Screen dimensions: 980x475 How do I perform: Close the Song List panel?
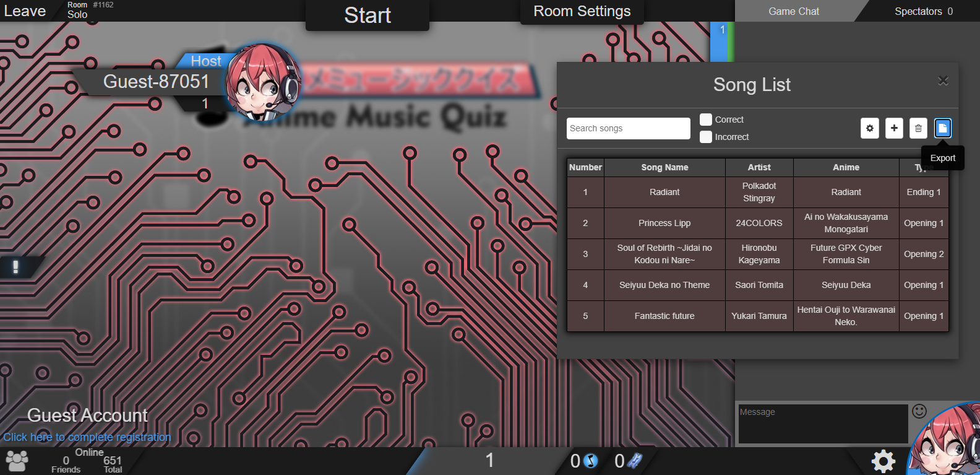click(x=943, y=81)
